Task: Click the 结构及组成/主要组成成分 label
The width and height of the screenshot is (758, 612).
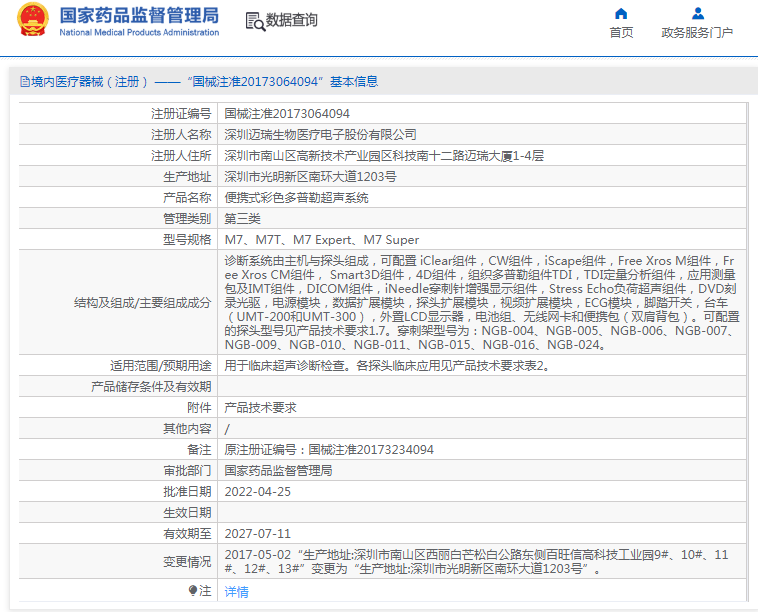Action: (143, 303)
